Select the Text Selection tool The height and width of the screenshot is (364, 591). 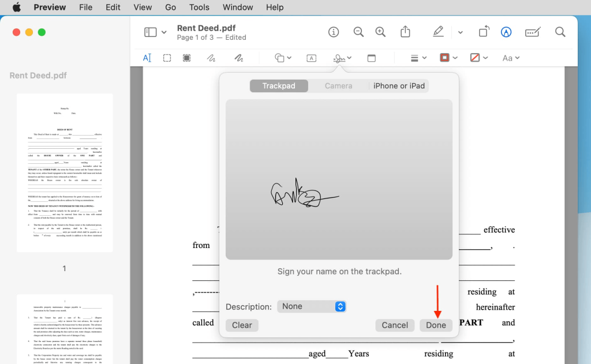tap(147, 58)
